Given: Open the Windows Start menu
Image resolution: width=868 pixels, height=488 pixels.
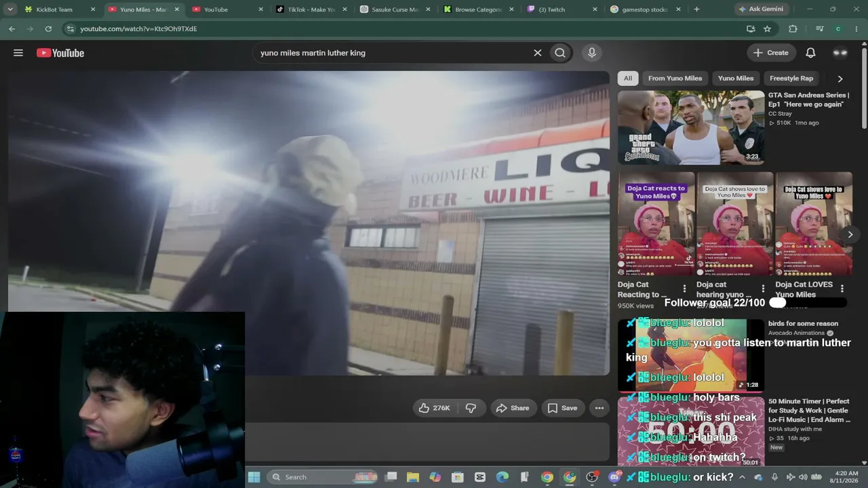Looking at the screenshot, I should (254, 477).
